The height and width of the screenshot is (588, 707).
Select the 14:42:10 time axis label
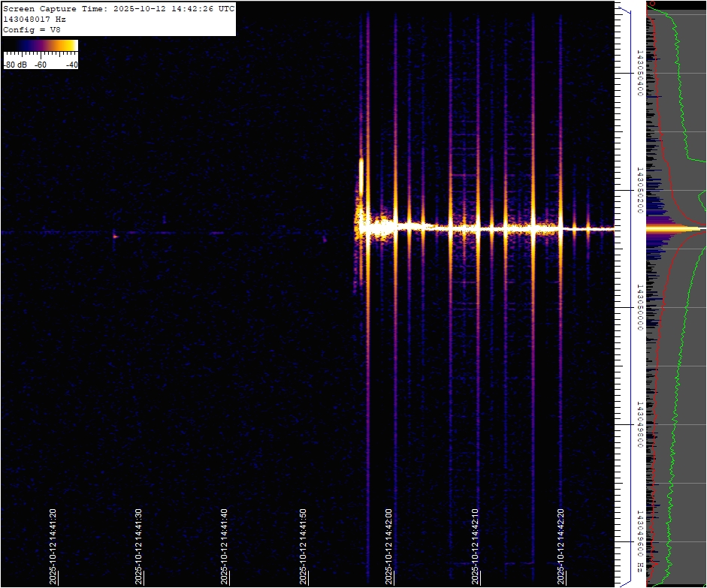[475, 546]
